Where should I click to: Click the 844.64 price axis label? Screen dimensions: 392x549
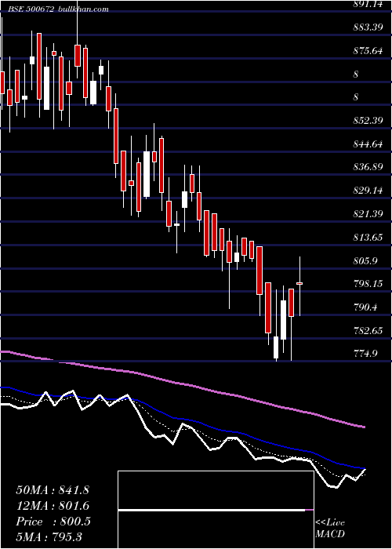point(368,144)
